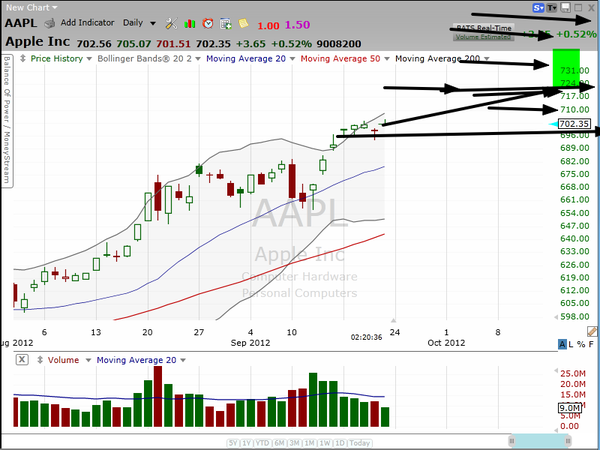Select the YTD time range button
Screen dimensions: 600x450
pos(262,443)
